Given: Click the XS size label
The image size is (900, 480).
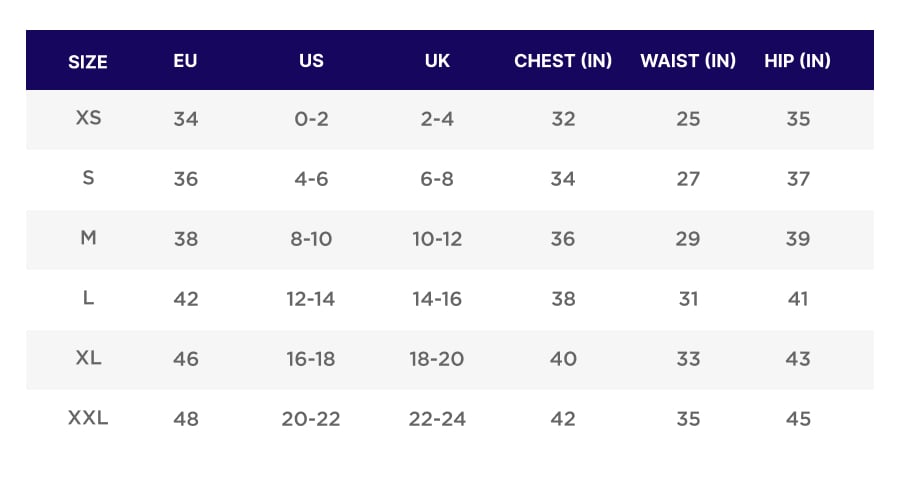Looking at the screenshot, I should coord(88,118).
